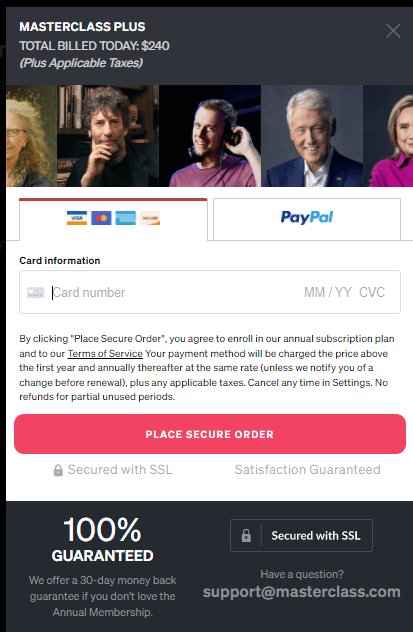Open the Terms of Service link
The width and height of the screenshot is (413, 632).
[105, 353]
